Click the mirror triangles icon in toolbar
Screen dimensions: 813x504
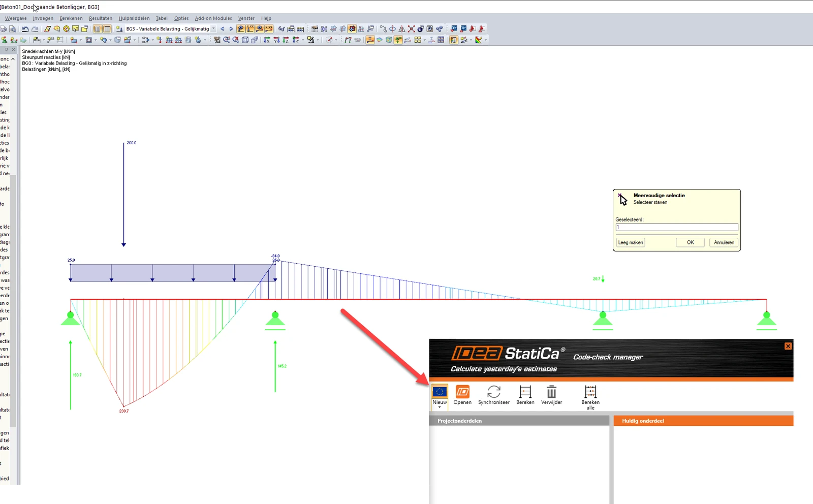point(401,29)
